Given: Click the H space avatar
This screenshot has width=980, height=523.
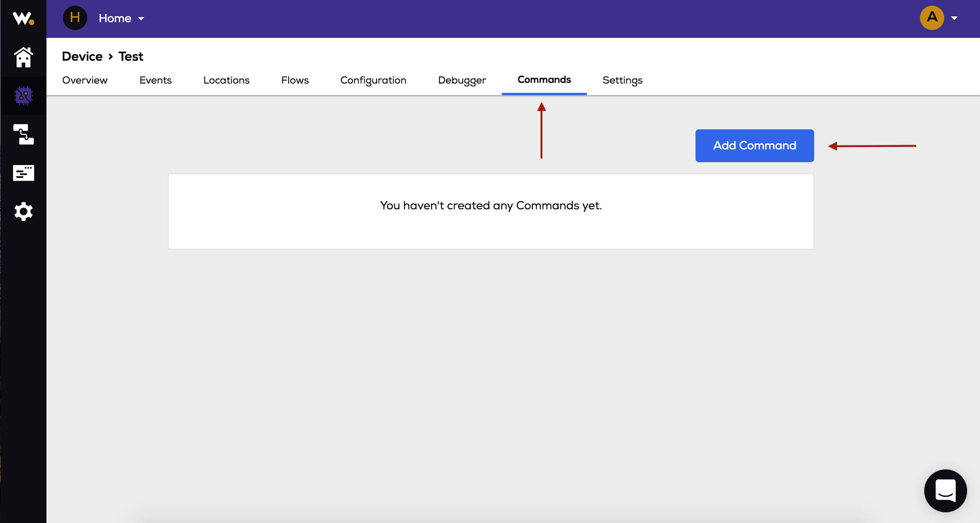Looking at the screenshot, I should 75,18.
